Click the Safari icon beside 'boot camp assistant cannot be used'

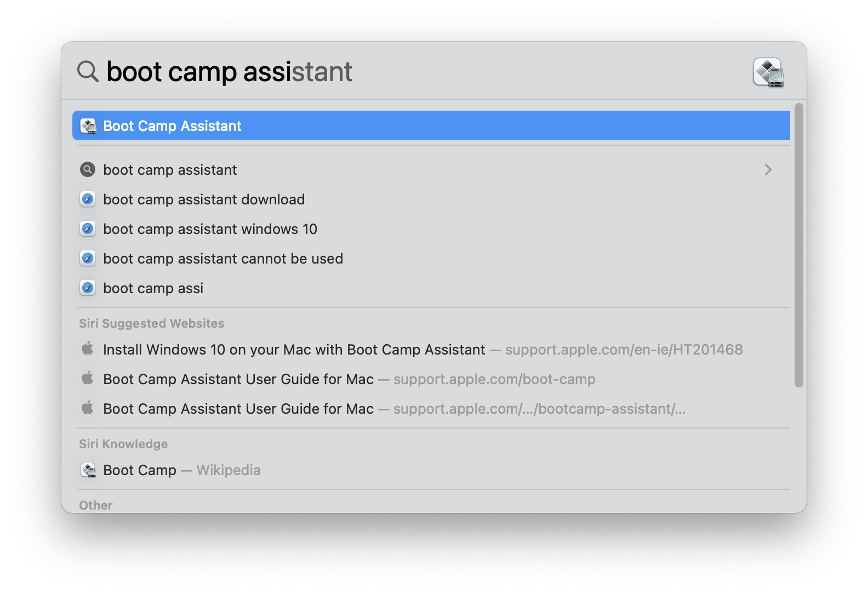[x=88, y=258]
